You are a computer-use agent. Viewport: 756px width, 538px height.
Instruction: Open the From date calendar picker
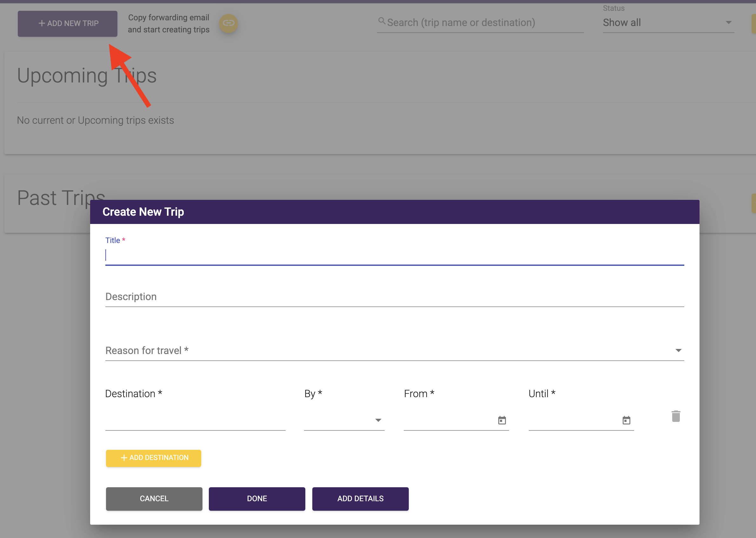[502, 420]
